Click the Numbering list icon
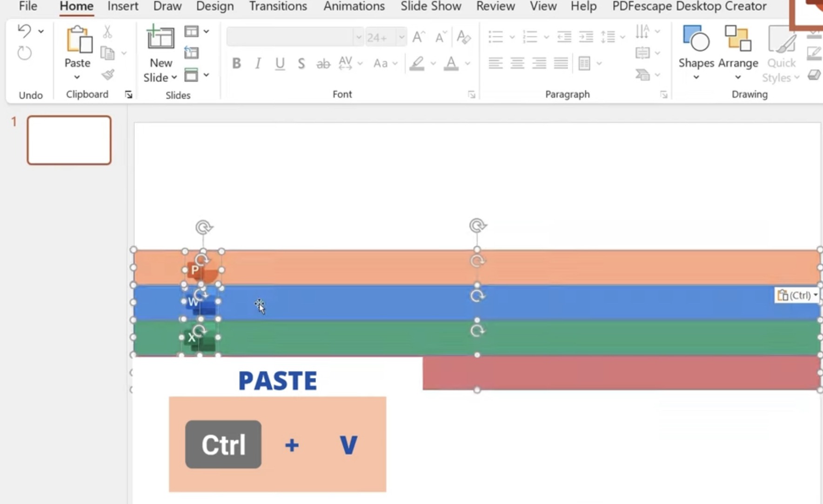 (530, 37)
